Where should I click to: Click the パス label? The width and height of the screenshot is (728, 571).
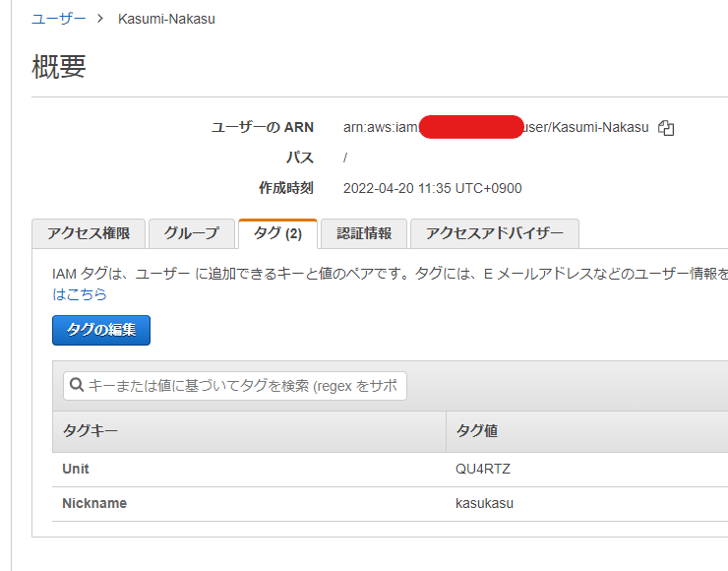point(300,158)
